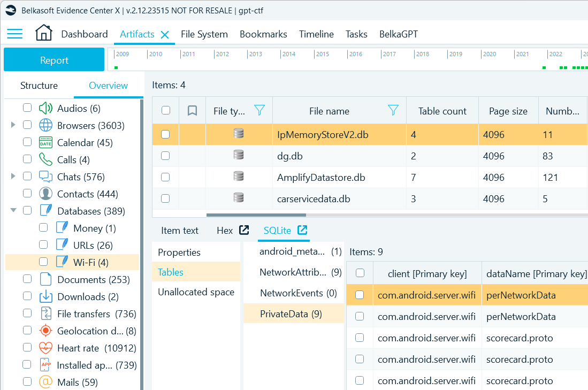Open the Tasks tab

tap(356, 34)
